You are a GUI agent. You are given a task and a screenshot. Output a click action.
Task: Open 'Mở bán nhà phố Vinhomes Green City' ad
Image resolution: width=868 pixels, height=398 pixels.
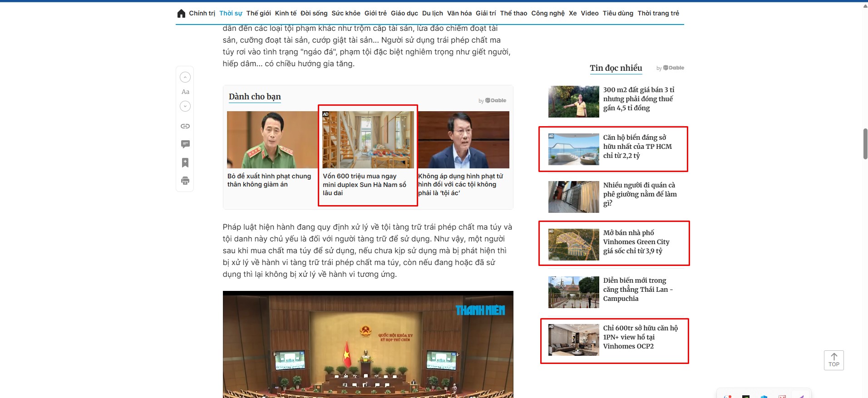(x=636, y=242)
